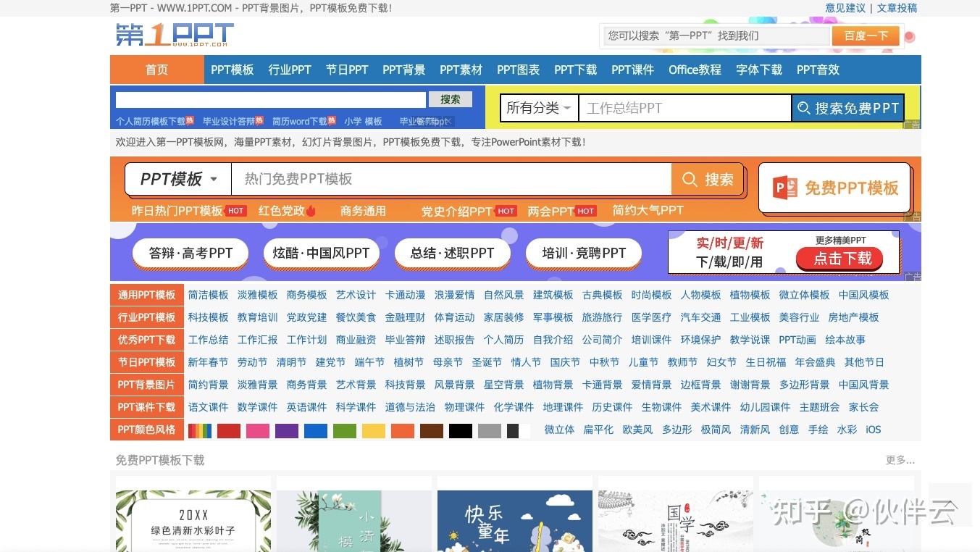Navigate to PPT图表 section
The image size is (980, 552).
click(x=518, y=70)
